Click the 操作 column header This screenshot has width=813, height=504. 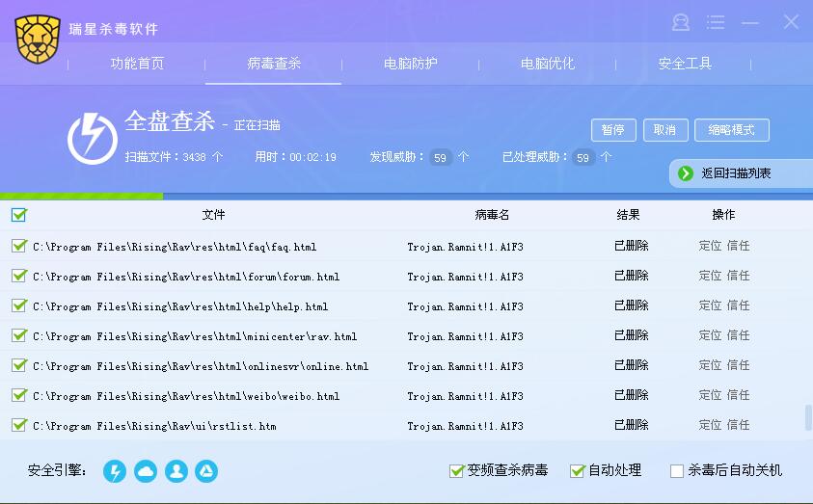[x=723, y=215]
